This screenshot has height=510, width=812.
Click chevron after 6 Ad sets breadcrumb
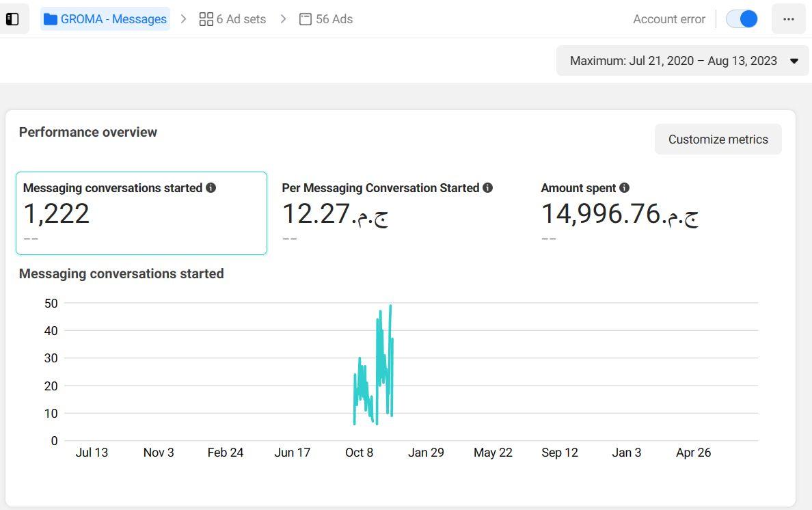coord(283,19)
